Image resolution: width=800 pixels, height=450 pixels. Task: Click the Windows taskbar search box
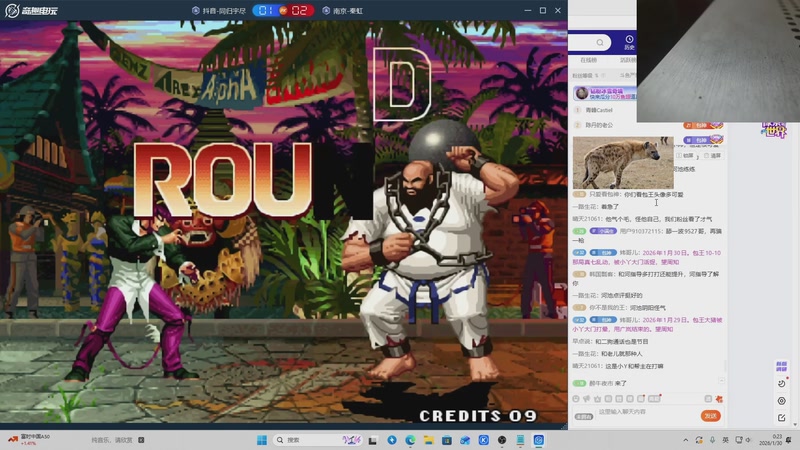pyautogui.click(x=317, y=440)
